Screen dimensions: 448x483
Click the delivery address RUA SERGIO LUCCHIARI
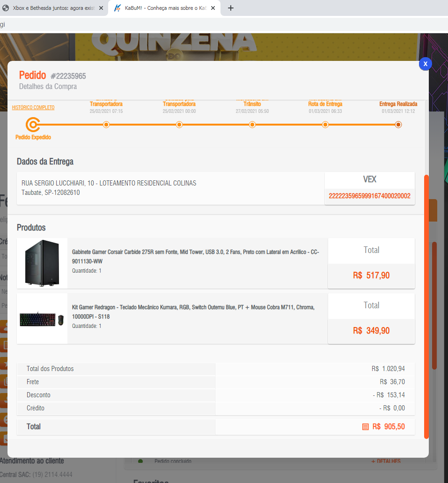tap(109, 183)
